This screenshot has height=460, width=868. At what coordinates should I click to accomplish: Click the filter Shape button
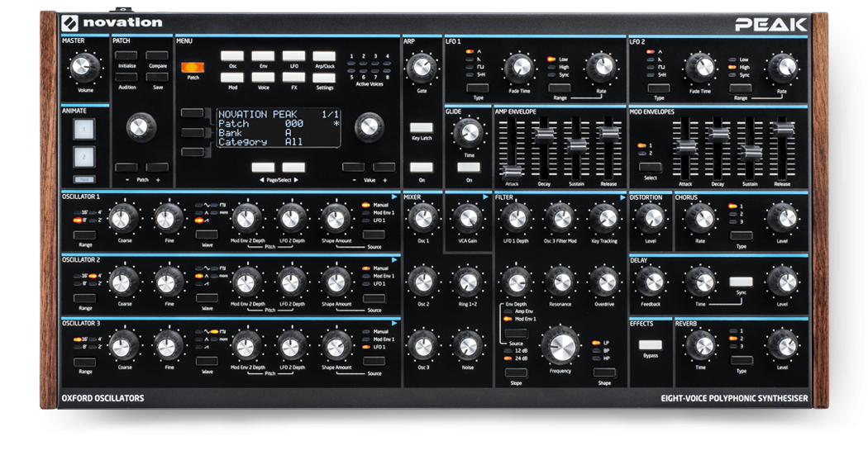pos(604,372)
